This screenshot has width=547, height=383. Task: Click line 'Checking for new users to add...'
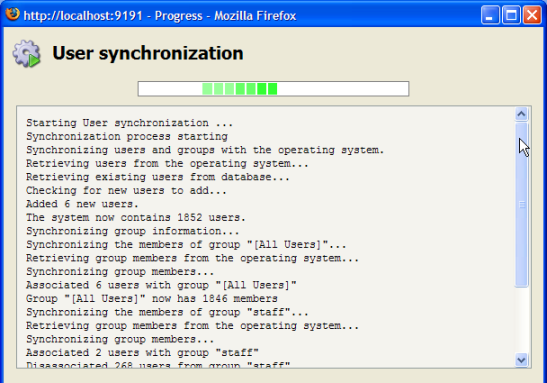126,190
